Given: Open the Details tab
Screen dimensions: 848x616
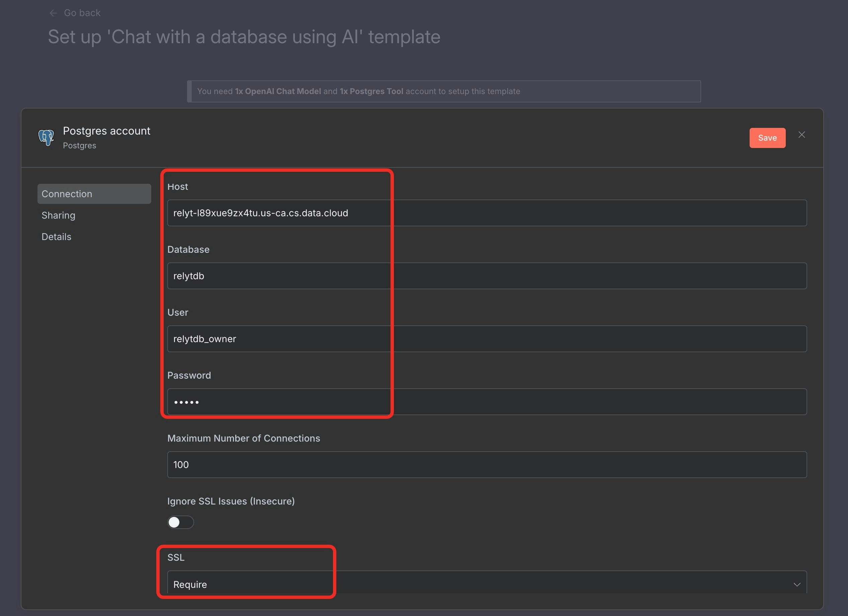Looking at the screenshot, I should pyautogui.click(x=56, y=236).
